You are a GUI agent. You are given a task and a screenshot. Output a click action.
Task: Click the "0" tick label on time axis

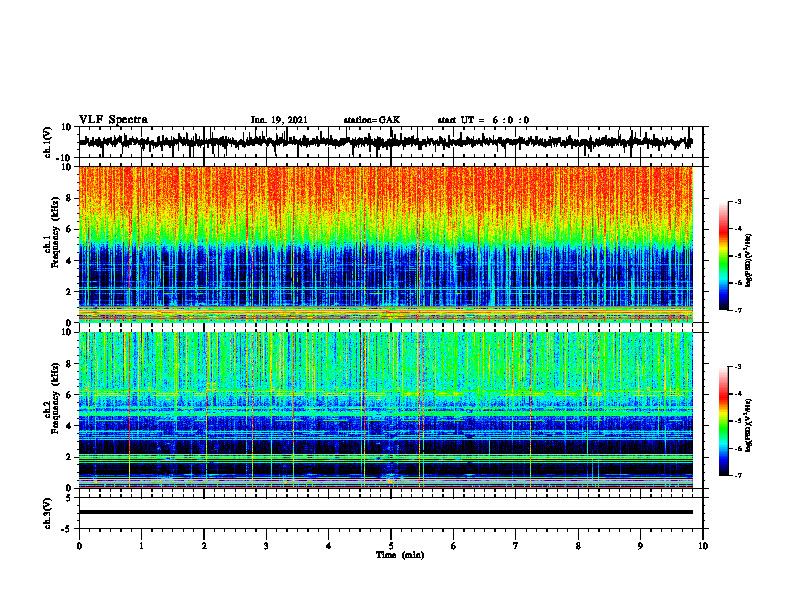79,546
